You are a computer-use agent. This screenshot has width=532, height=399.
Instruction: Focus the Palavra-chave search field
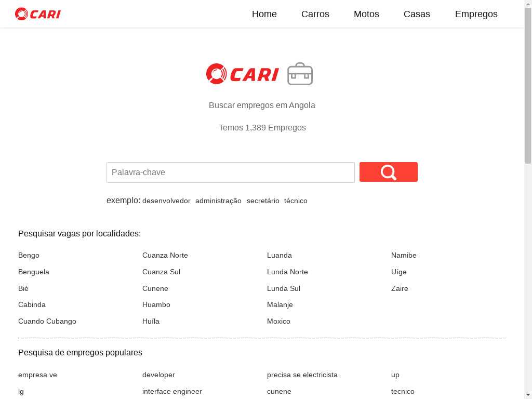230,172
